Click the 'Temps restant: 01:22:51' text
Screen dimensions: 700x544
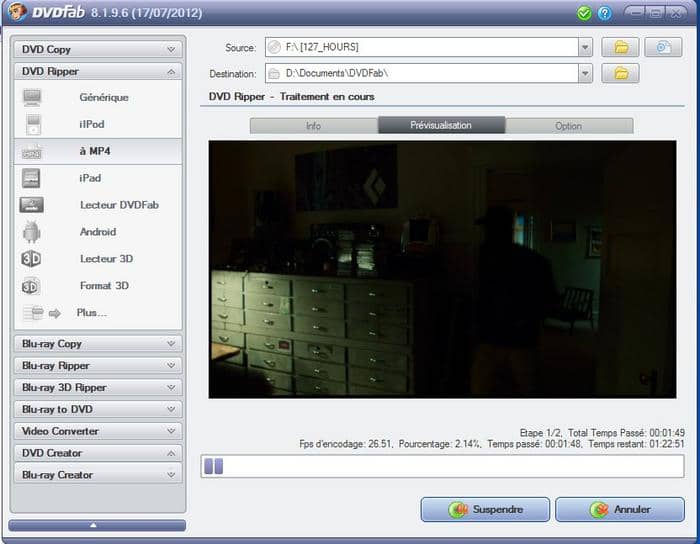tap(636, 444)
